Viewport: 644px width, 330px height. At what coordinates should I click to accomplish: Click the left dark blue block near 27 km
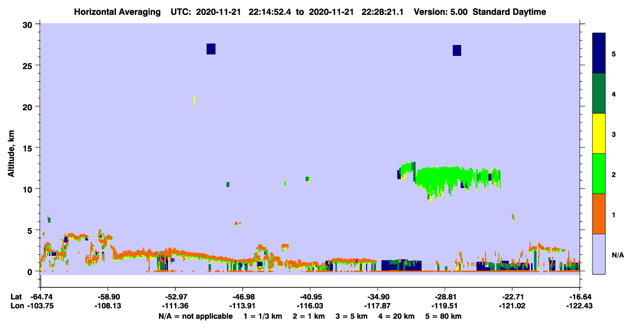click(211, 49)
